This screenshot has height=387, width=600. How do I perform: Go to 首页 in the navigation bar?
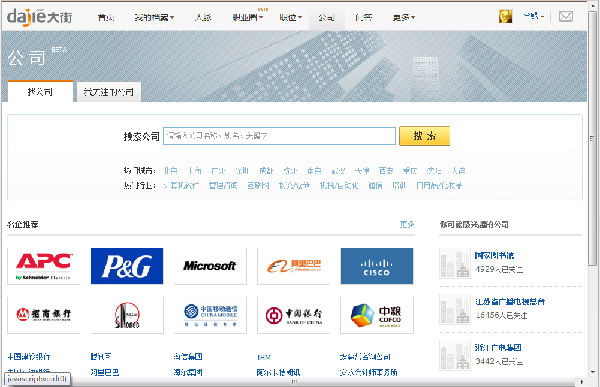coord(106,17)
